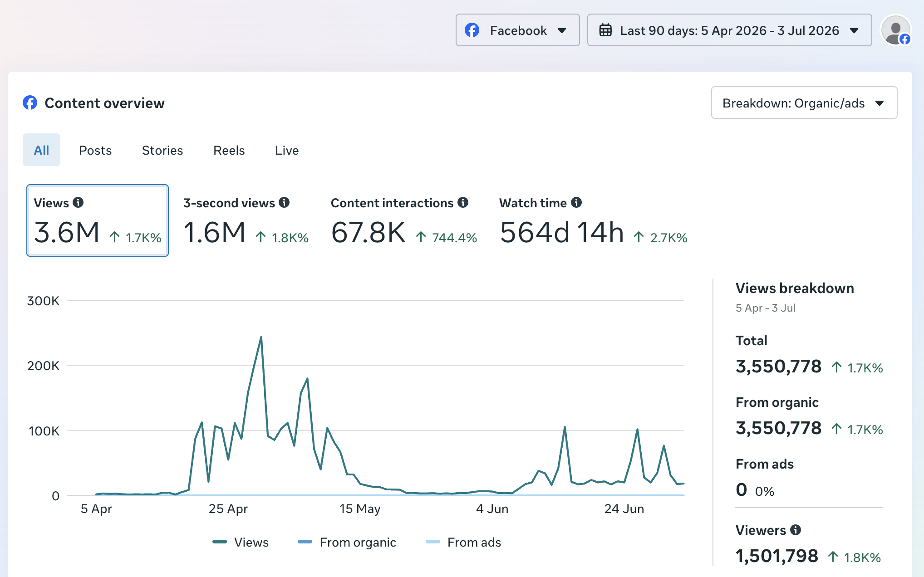This screenshot has height=577, width=924.
Task: Toggle the From ads legend series
Action: click(463, 542)
